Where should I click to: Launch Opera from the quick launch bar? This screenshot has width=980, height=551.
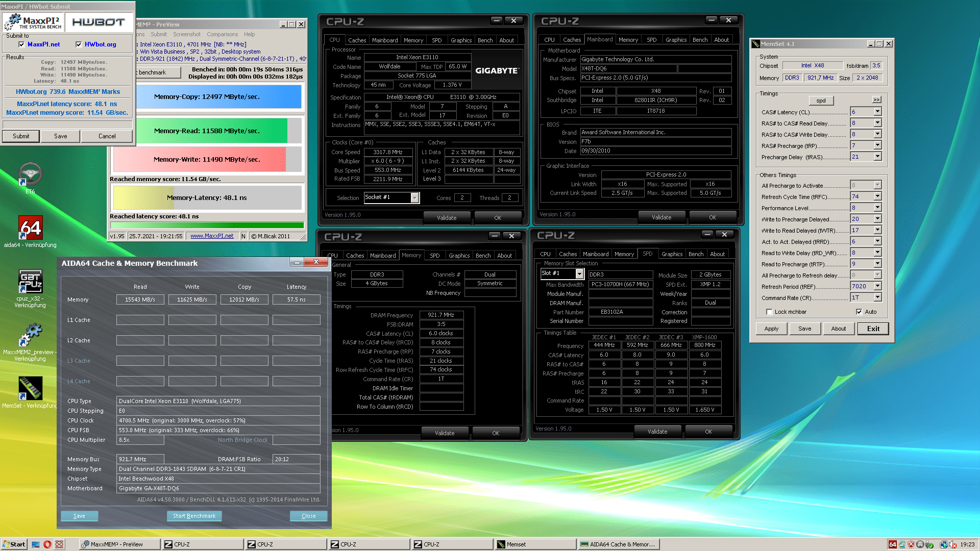pyautogui.click(x=47, y=544)
